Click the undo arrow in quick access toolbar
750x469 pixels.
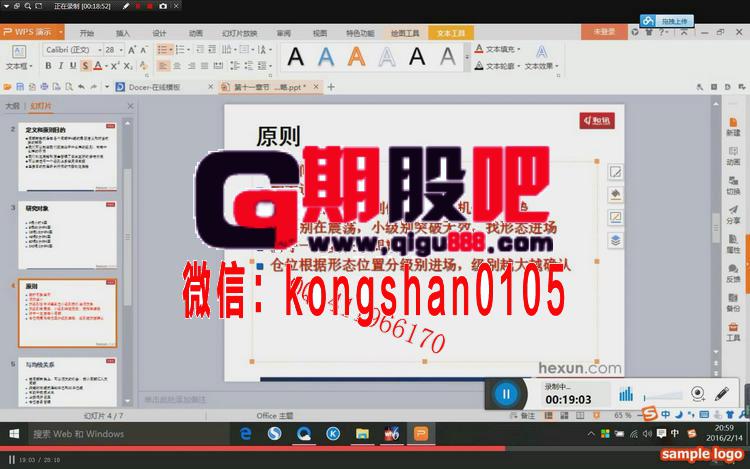click(81, 87)
